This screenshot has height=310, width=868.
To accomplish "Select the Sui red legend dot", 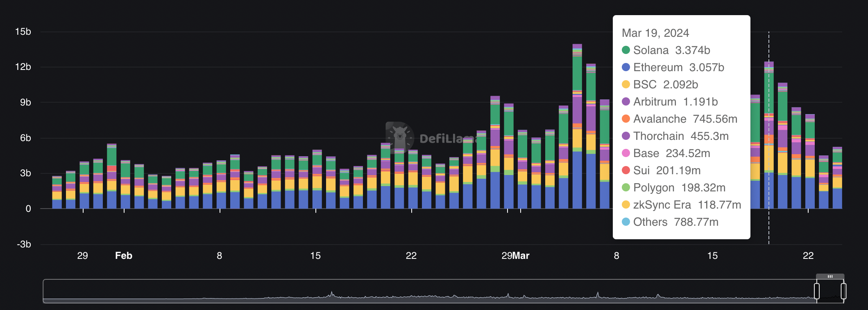I will tap(626, 170).
